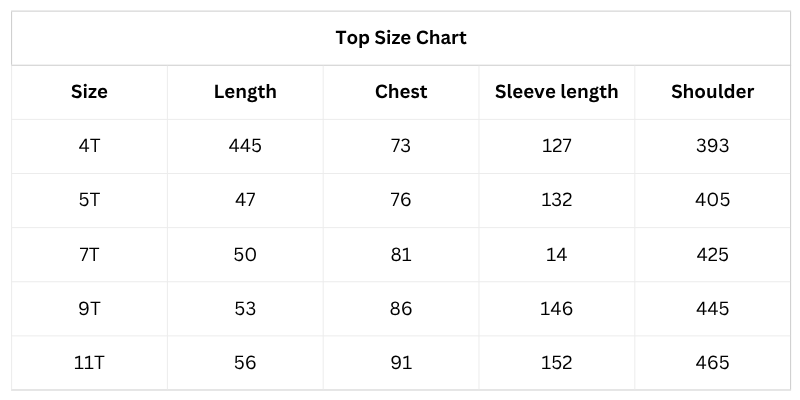The width and height of the screenshot is (800, 400).
Task: Click sleeve length 132 in the 5T row
Action: point(556,200)
